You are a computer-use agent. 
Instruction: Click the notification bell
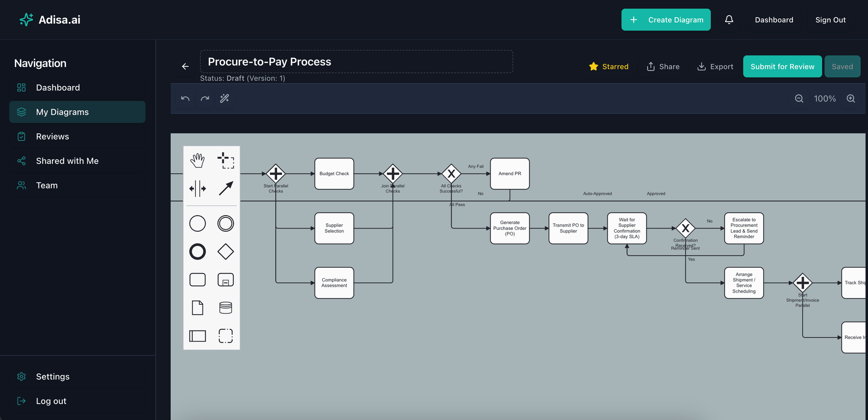729,19
